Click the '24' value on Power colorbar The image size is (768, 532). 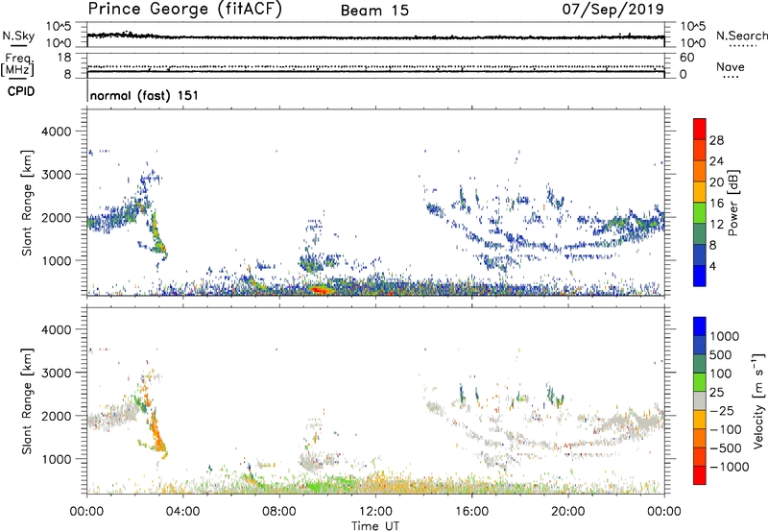[716, 161]
